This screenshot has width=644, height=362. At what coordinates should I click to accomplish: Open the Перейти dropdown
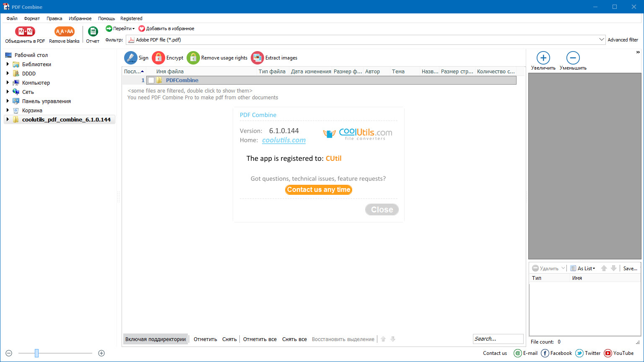120,28
